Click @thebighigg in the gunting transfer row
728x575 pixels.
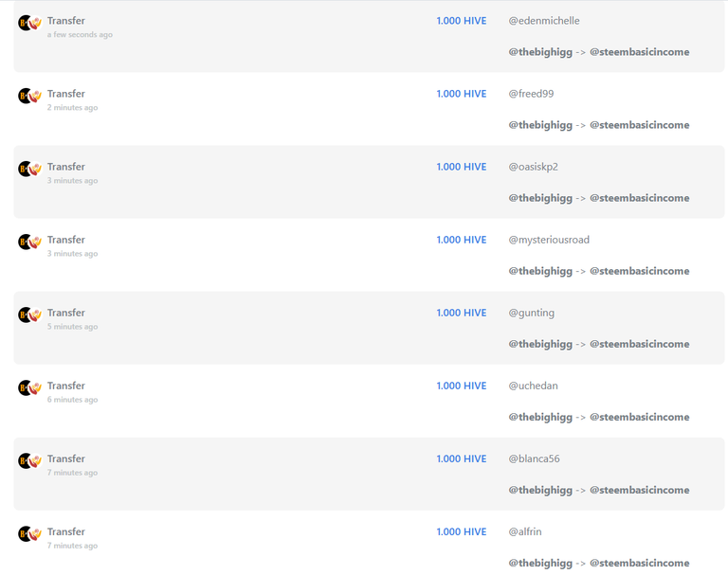click(540, 345)
